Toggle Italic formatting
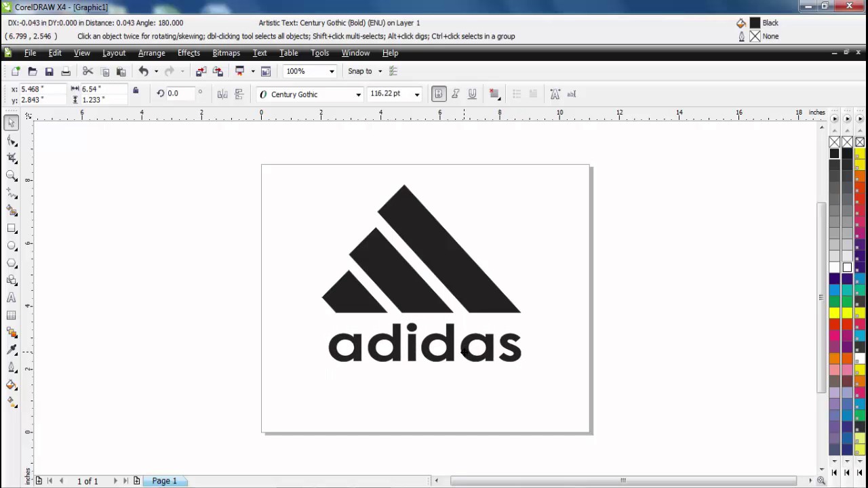Image resolution: width=868 pixels, height=488 pixels. 455,94
